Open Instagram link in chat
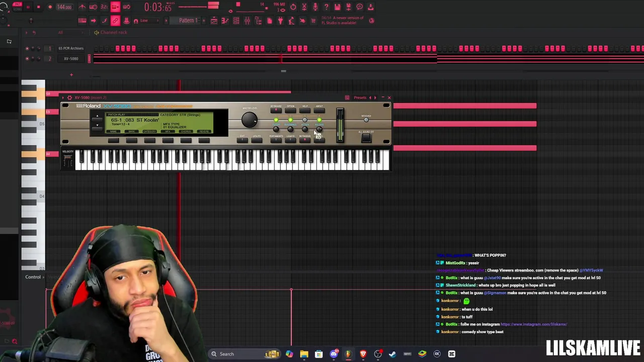The width and height of the screenshot is (644, 362). tap(534, 324)
